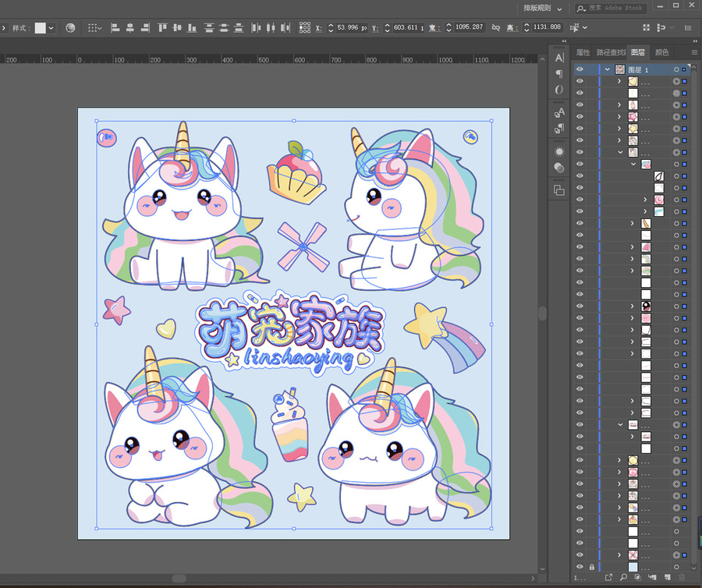This screenshot has height=588, width=702.
Task: Hide 图层 1 using its eye icon
Action: click(580, 69)
